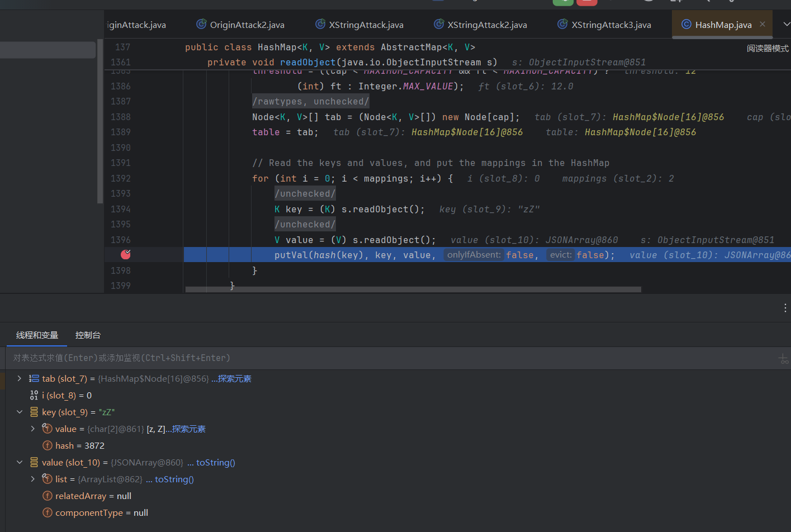Close the HashMap.java tab
791x532 pixels.
coord(762,25)
